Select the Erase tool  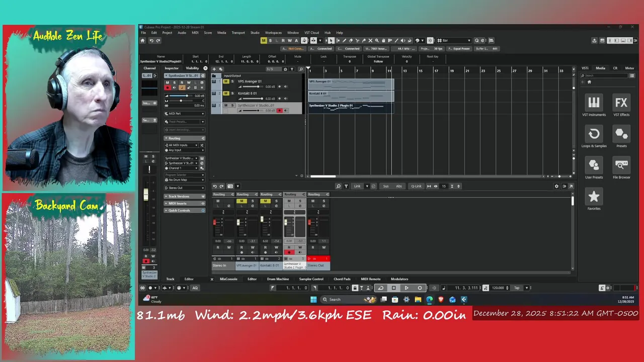click(351, 40)
